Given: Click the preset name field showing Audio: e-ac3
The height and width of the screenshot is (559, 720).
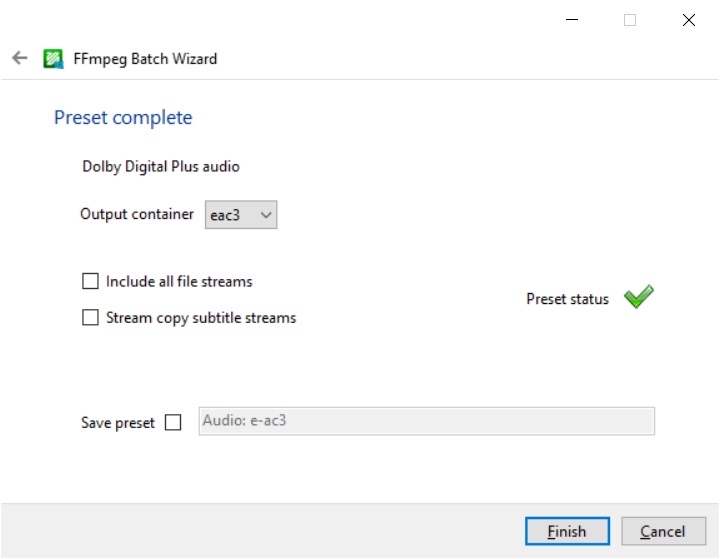Looking at the screenshot, I should pos(427,421).
